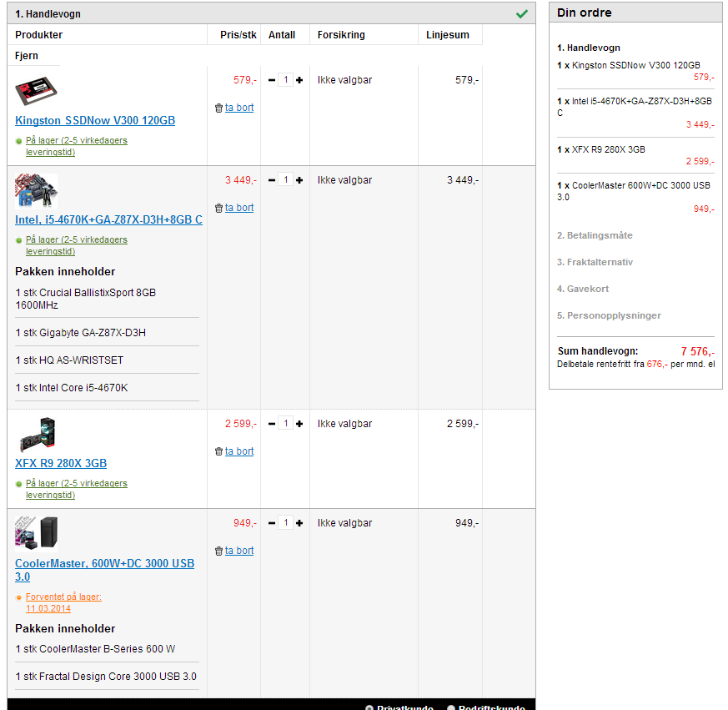
Task: Click quantity field for Intel i5-4670K bundle
Action: tap(285, 180)
